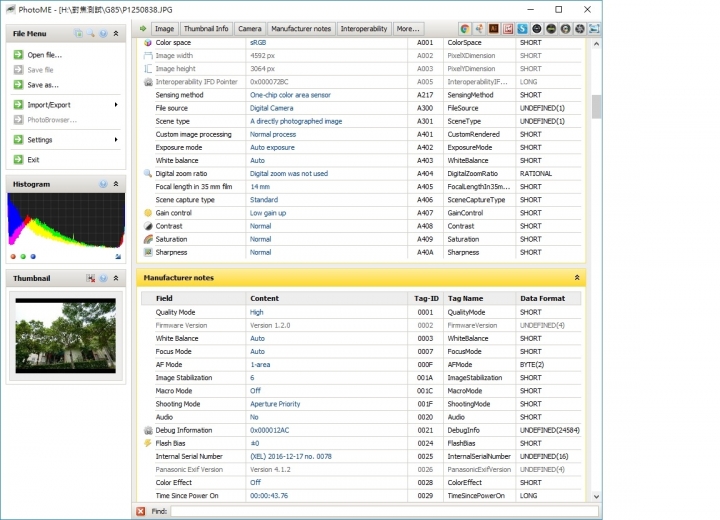Toggle the blue histogram channel dot

click(x=33, y=257)
